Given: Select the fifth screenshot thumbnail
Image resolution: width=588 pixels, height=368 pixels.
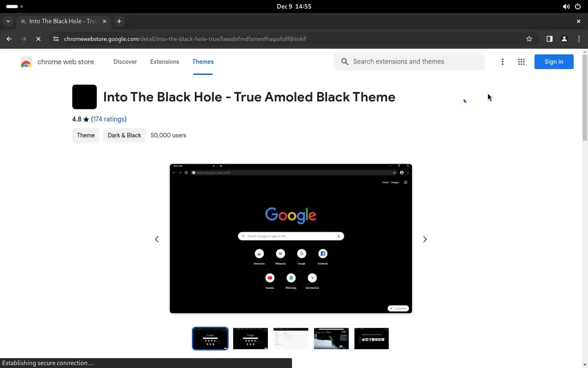Looking at the screenshot, I should (372, 339).
